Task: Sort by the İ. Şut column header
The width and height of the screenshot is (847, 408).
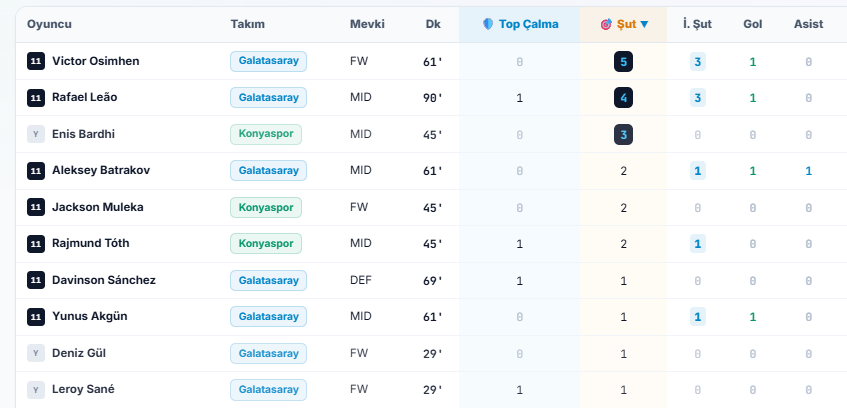Action: point(697,24)
